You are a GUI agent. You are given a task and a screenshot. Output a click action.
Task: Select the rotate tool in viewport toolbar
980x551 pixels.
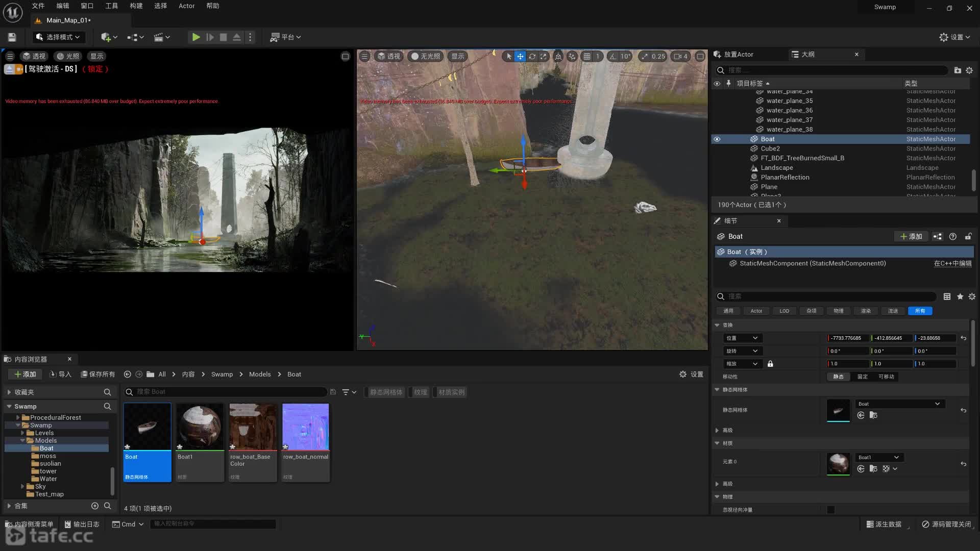(x=532, y=57)
